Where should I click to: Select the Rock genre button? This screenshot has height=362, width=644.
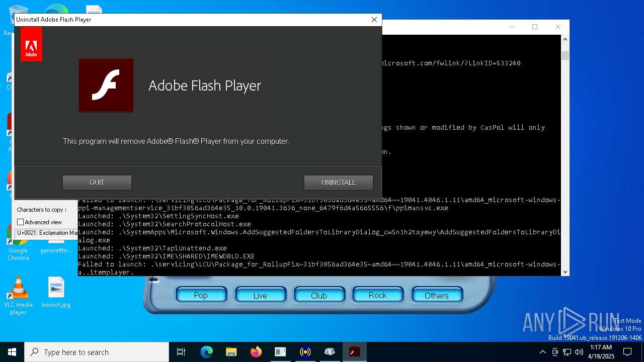point(378,296)
